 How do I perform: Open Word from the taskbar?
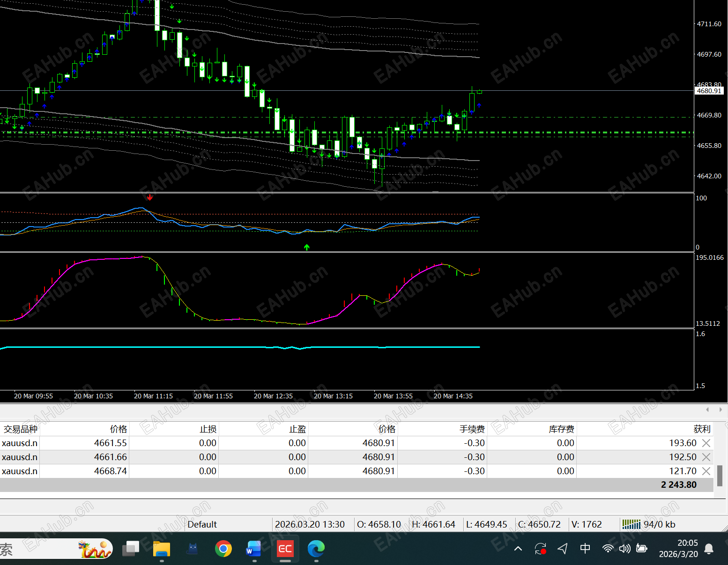(254, 549)
